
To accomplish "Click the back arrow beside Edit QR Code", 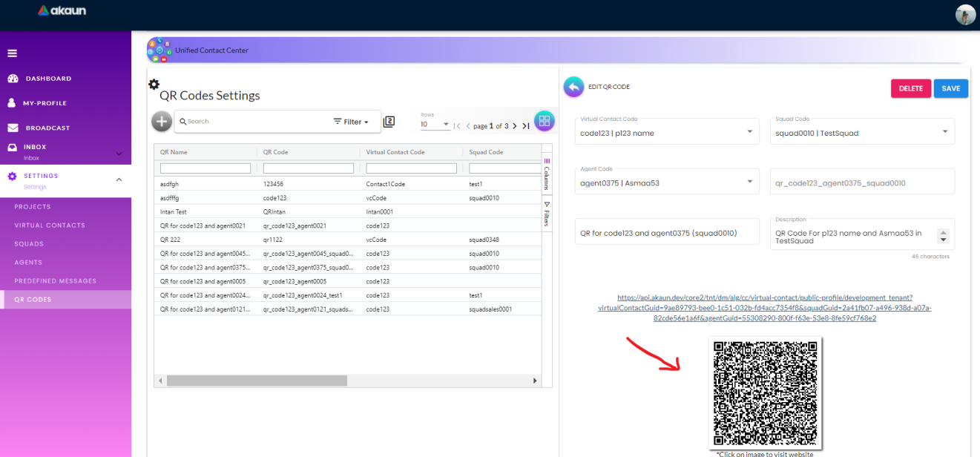I will [573, 88].
